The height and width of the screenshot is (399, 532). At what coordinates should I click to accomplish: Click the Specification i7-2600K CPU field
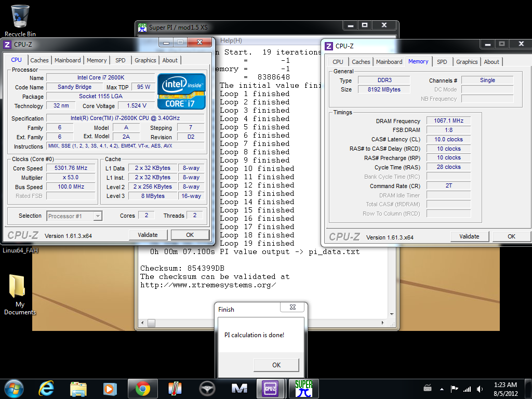[125, 118]
